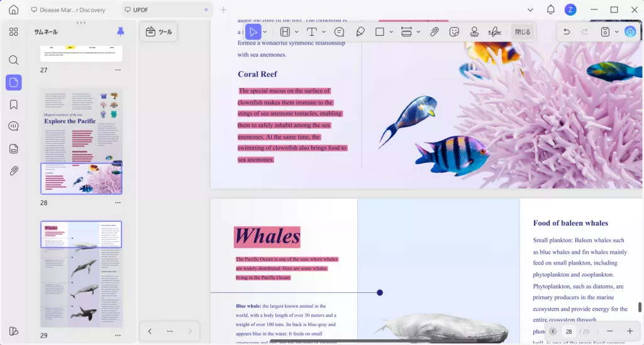Click the Coral Reef heading
This screenshot has height=345, width=644.
point(257,74)
